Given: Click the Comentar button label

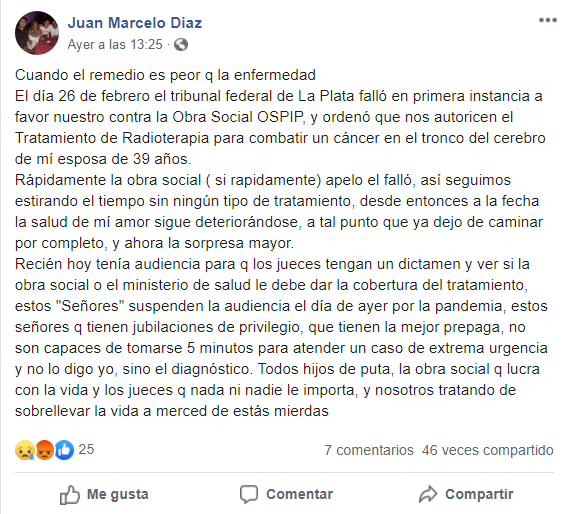Looking at the screenshot, I should point(299,494).
